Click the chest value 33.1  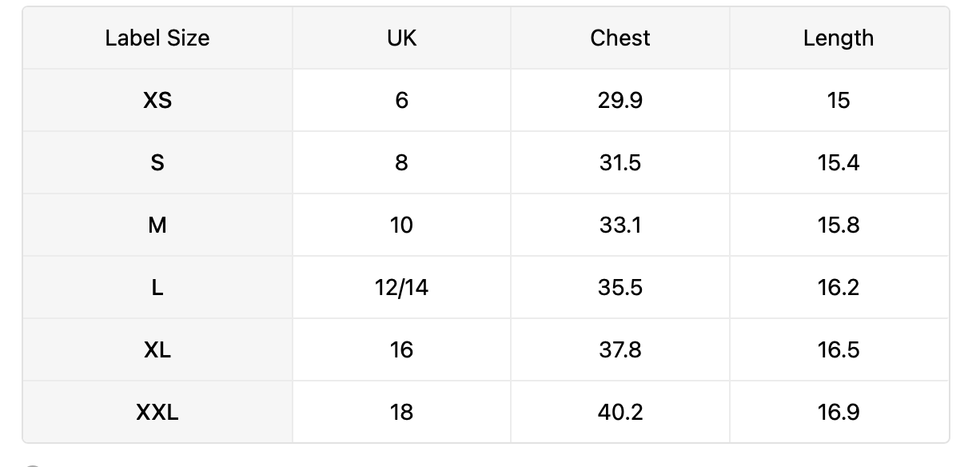pos(620,225)
